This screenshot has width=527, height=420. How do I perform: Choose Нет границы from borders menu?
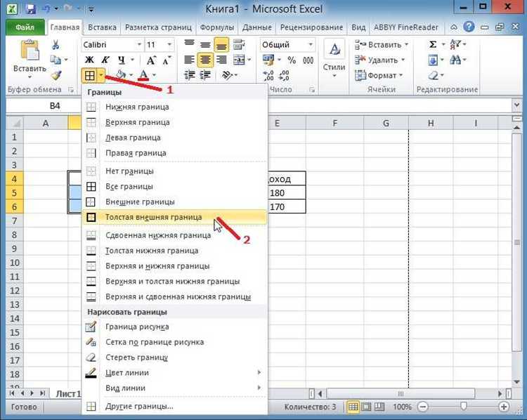tap(174, 171)
